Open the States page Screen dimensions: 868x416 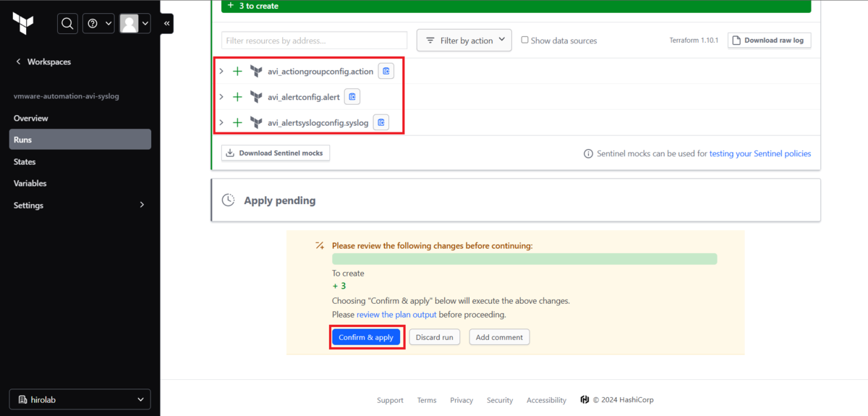pyautogui.click(x=25, y=162)
